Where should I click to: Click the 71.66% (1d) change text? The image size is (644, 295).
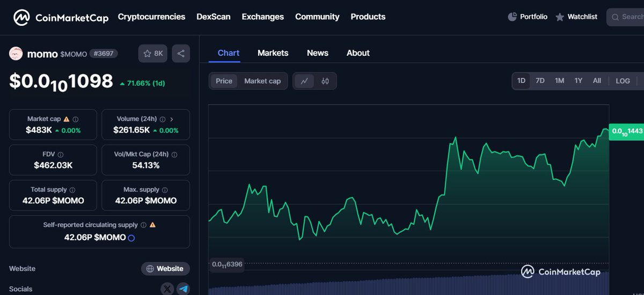coord(142,83)
